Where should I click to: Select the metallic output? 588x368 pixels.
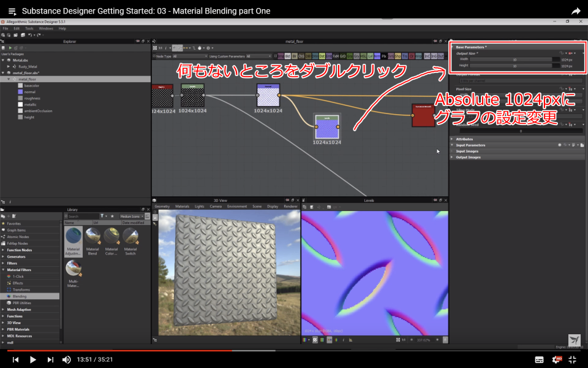click(31, 105)
